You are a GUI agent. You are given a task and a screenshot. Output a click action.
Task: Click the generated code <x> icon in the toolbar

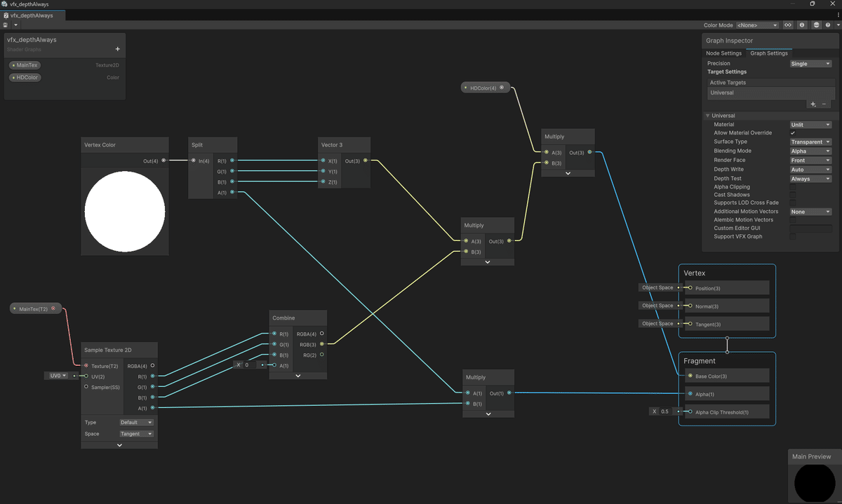click(x=788, y=25)
